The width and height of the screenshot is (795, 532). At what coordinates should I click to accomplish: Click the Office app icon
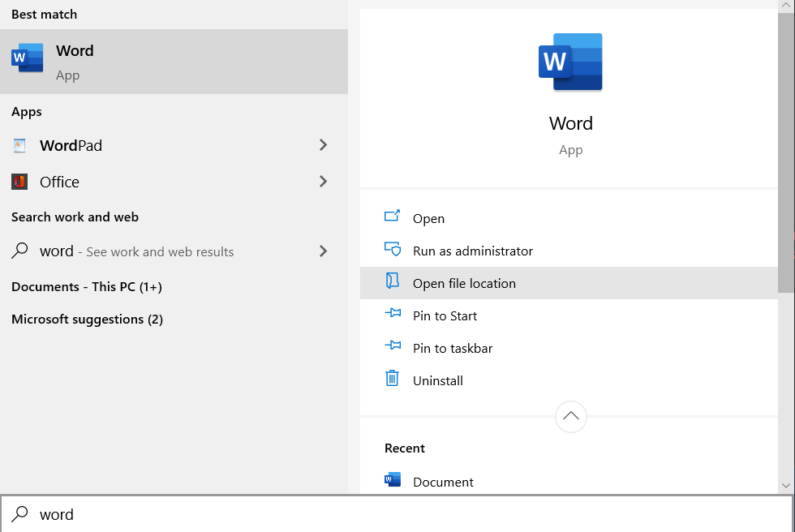click(19, 182)
